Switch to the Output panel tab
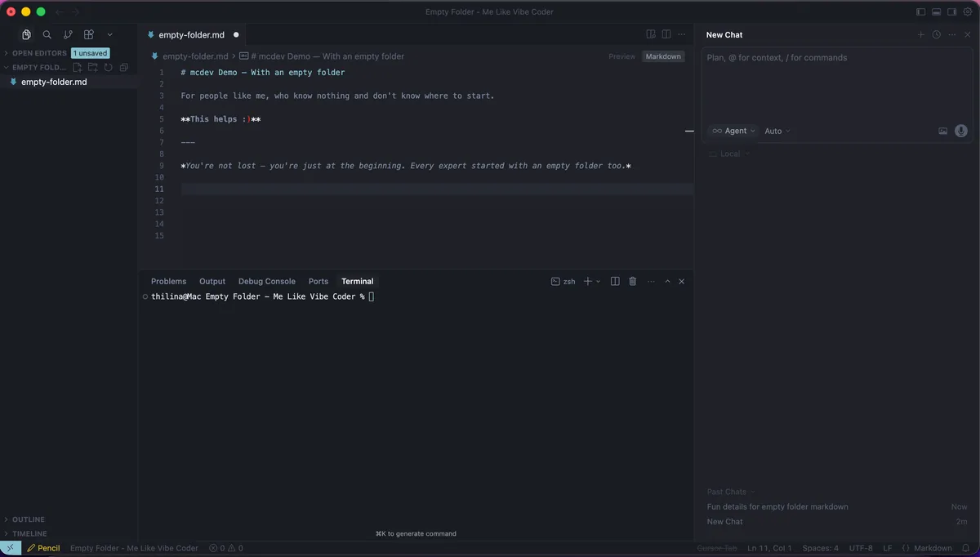 coord(212,281)
